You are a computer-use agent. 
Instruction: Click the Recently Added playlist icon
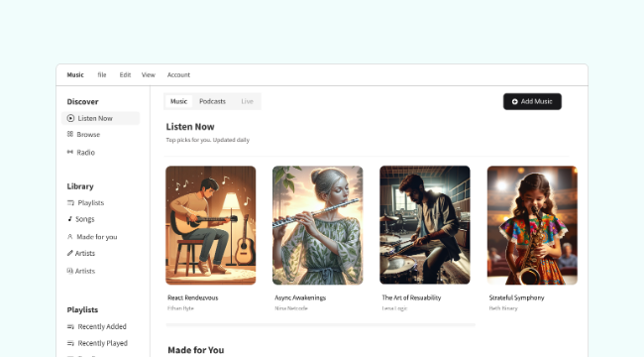coord(70,326)
